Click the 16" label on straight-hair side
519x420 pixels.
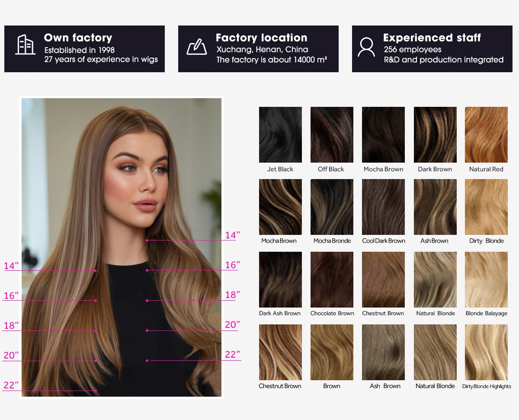point(11,296)
